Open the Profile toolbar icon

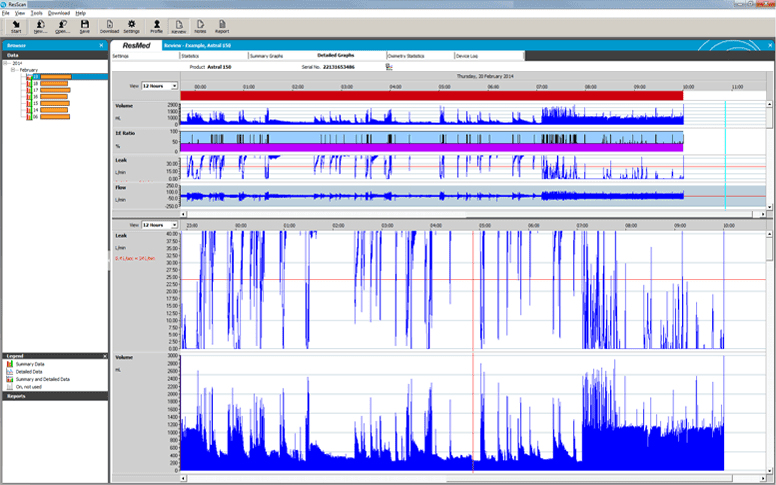(156, 26)
